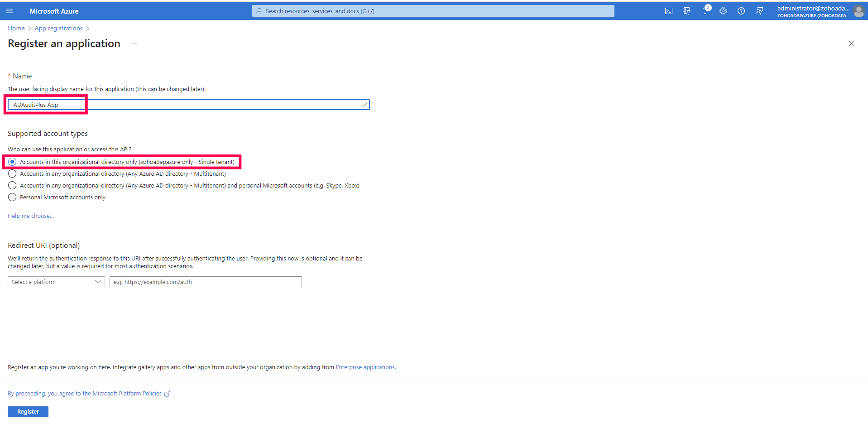This screenshot has height=424, width=868.
Task: Open the Help me choose link
Action: 30,216
